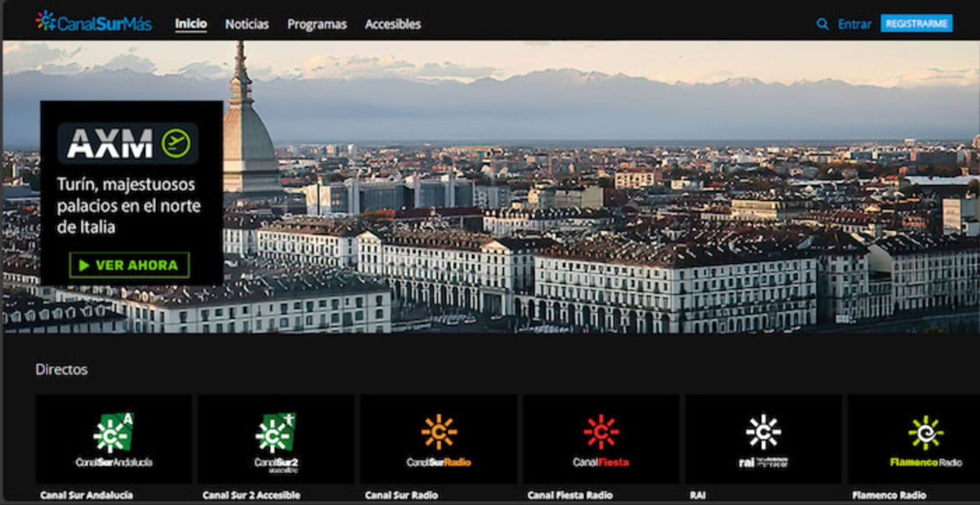The width and height of the screenshot is (980, 505).
Task: Select the Inicio menu tab
Action: pyautogui.click(x=191, y=24)
